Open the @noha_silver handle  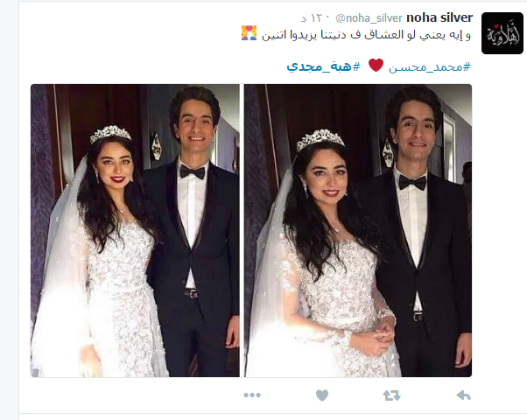click(x=369, y=18)
